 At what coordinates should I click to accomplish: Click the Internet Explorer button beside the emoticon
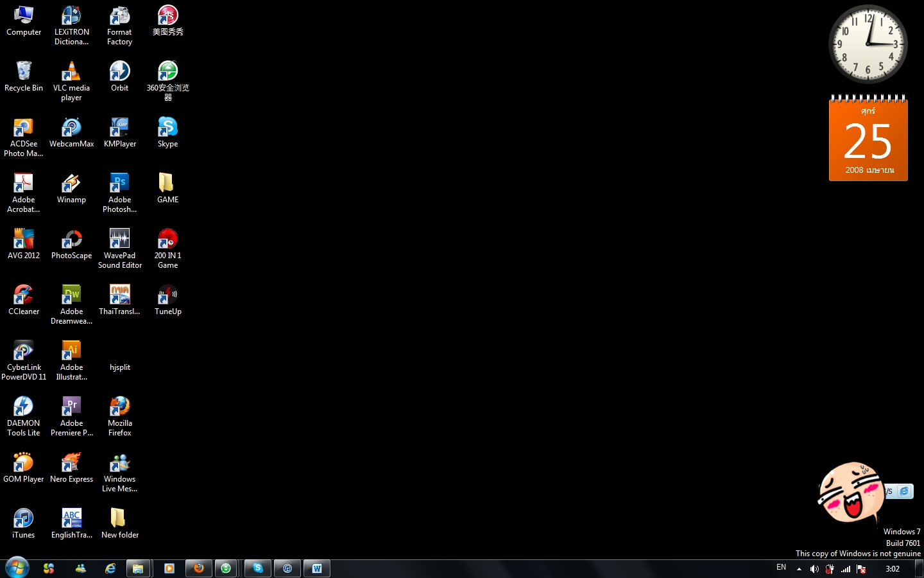point(904,491)
